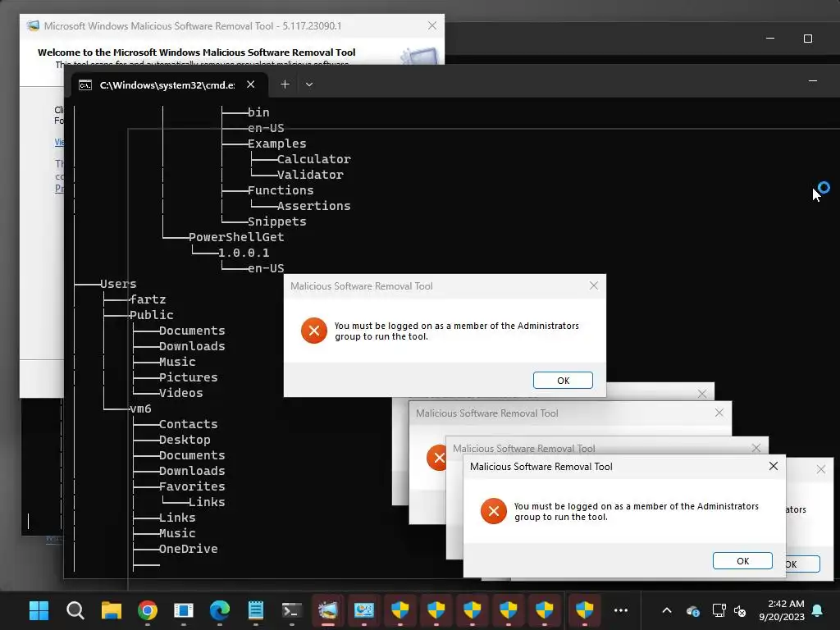Viewport: 840px width, 630px height.
Task: Click the red error icon in the frontmost dialog
Action: pos(493,511)
